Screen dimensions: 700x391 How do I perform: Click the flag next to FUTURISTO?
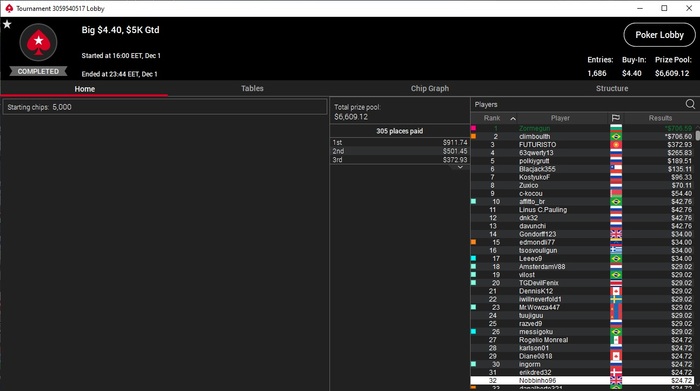(616, 145)
